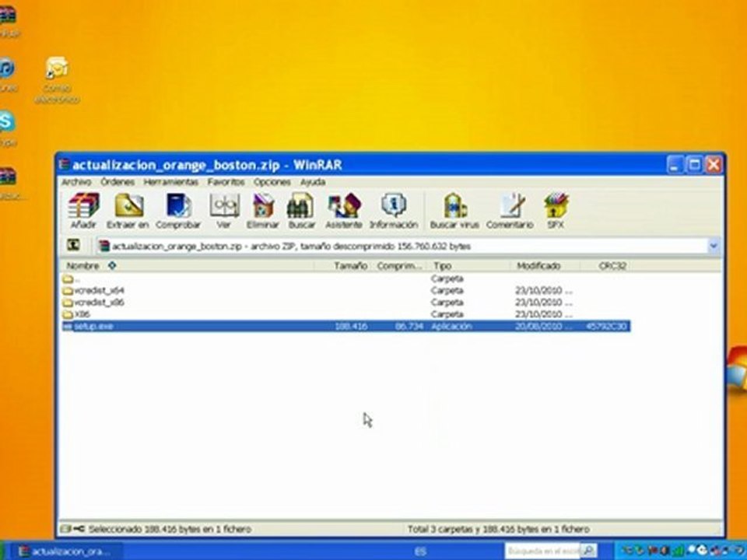Image resolution: width=747 pixels, height=560 pixels.
Task: Minimize the WinRAR window
Action: click(x=674, y=165)
